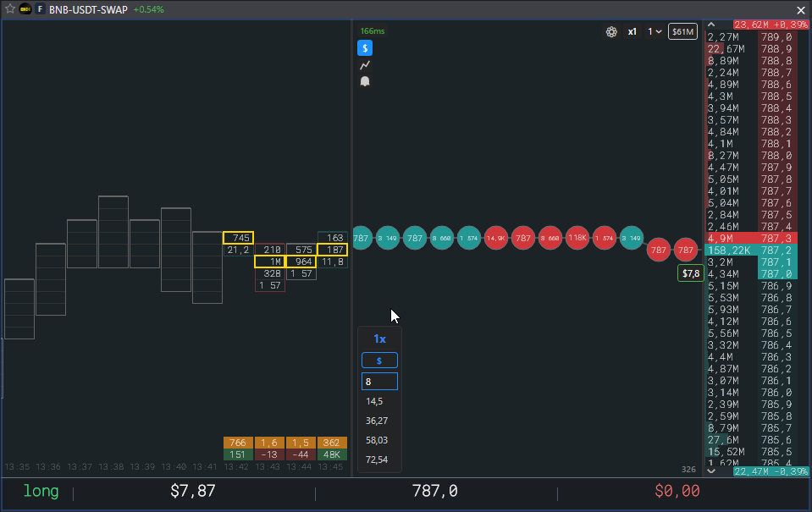Viewport: 812px width, 512px height.
Task: Click the teal 1 574 trade bubble
Action: click(469, 238)
